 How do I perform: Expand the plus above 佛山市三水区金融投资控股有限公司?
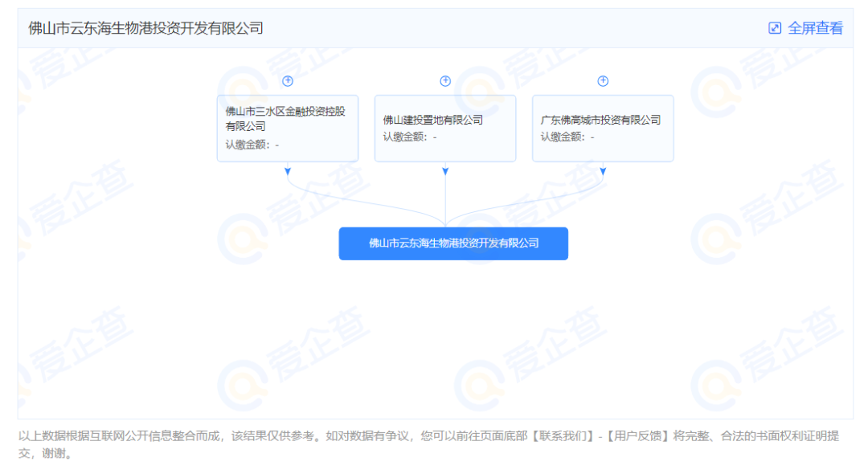[x=288, y=81]
